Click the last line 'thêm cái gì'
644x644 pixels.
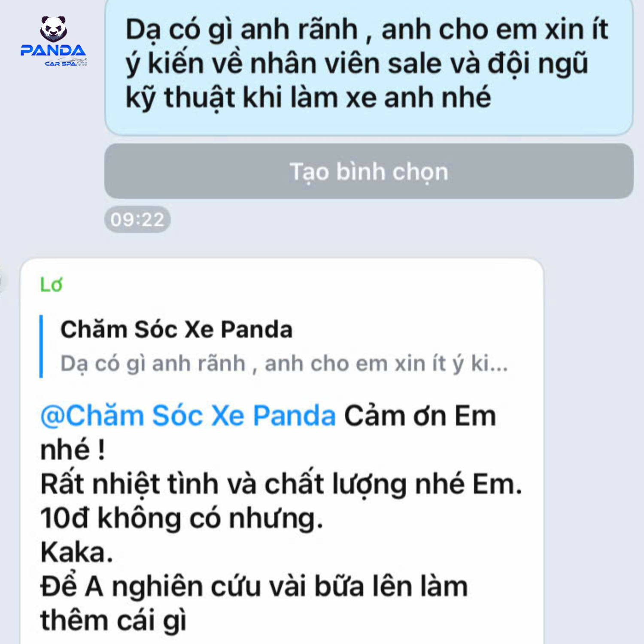(113, 621)
